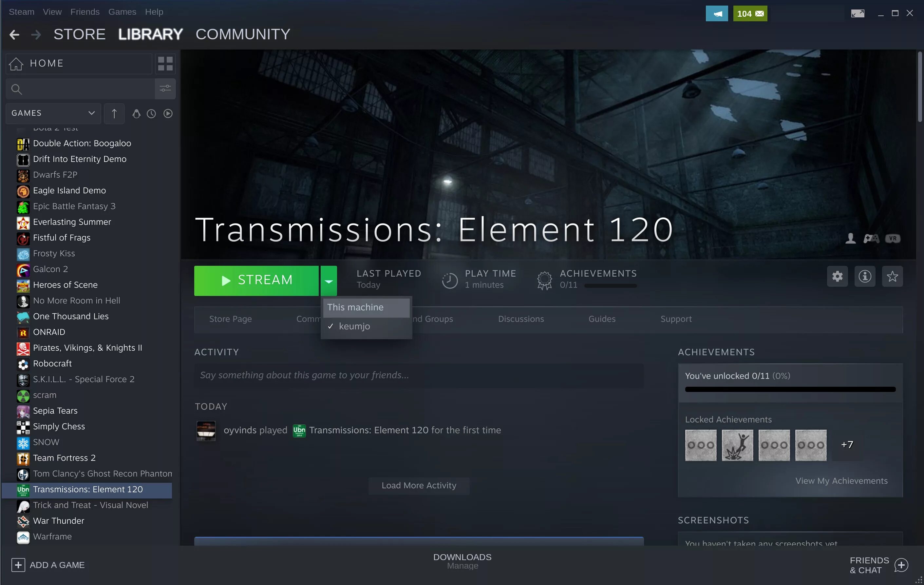924x585 pixels.
Task: Switch to the LIBRARY tab
Action: pos(150,34)
